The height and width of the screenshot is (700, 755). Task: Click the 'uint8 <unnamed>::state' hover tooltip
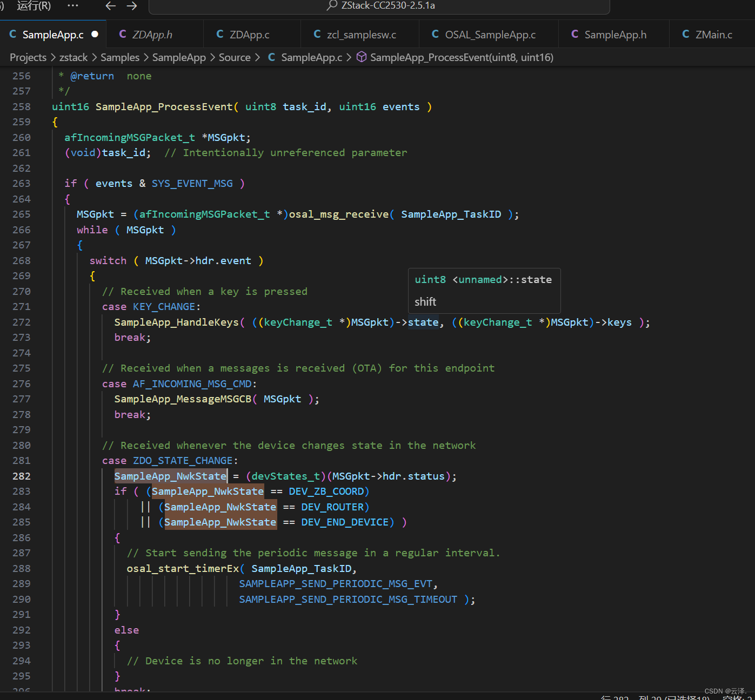[484, 291]
